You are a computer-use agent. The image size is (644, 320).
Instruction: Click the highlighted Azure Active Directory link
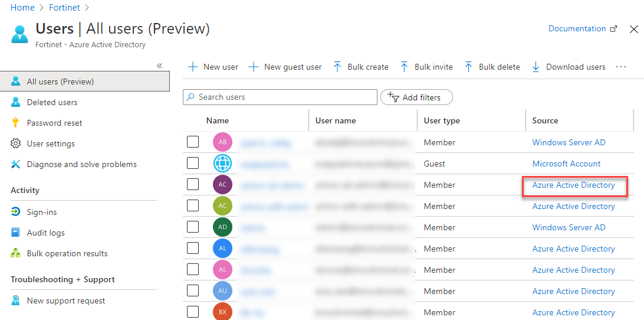point(574,185)
